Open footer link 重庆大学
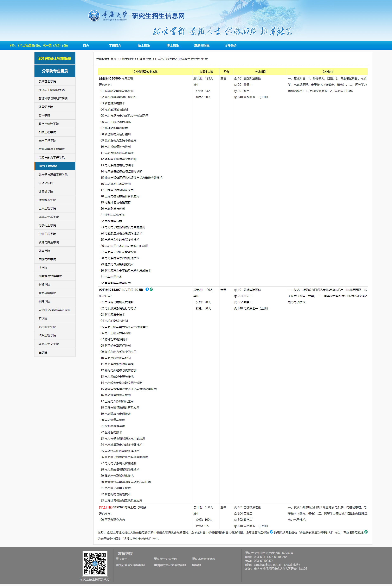The height and width of the screenshot is (586, 392). (x=122, y=559)
